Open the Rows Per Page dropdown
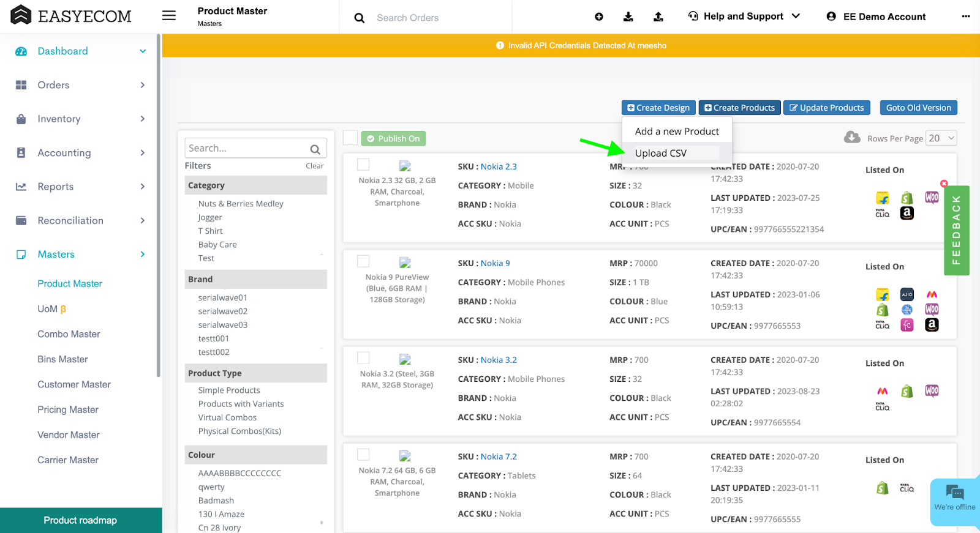Viewport: 980px width, 533px height. pos(941,138)
